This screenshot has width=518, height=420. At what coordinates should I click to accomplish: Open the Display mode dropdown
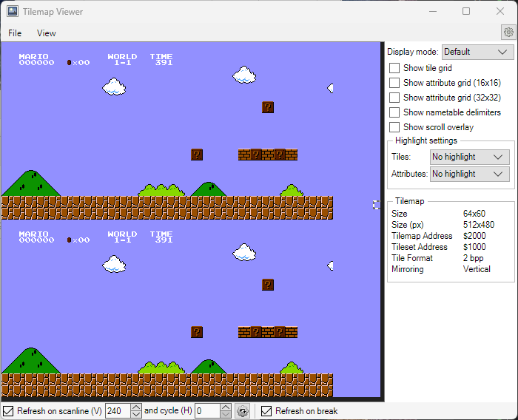pyautogui.click(x=478, y=52)
